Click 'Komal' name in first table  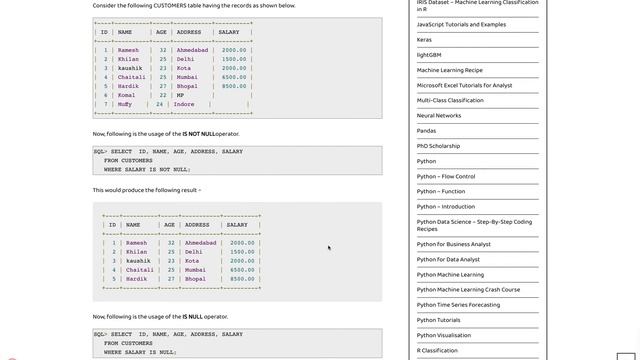click(126, 95)
